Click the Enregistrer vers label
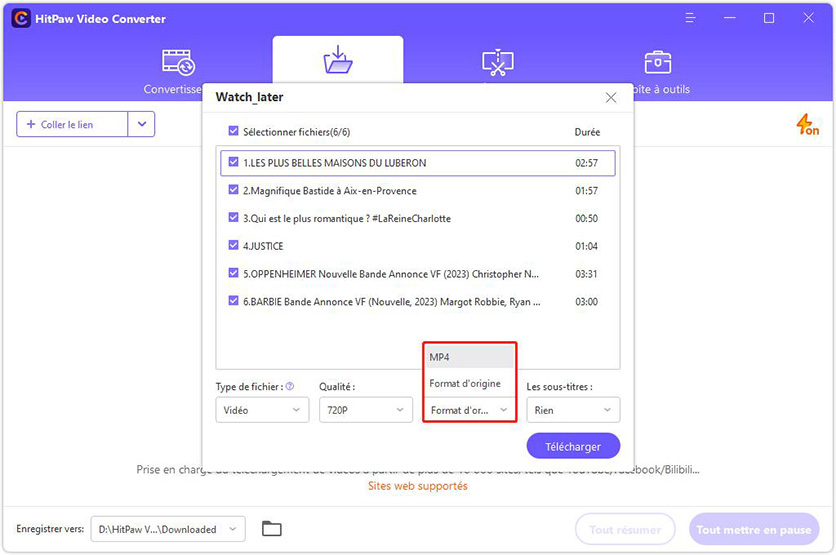The height and width of the screenshot is (555, 836). (x=50, y=529)
